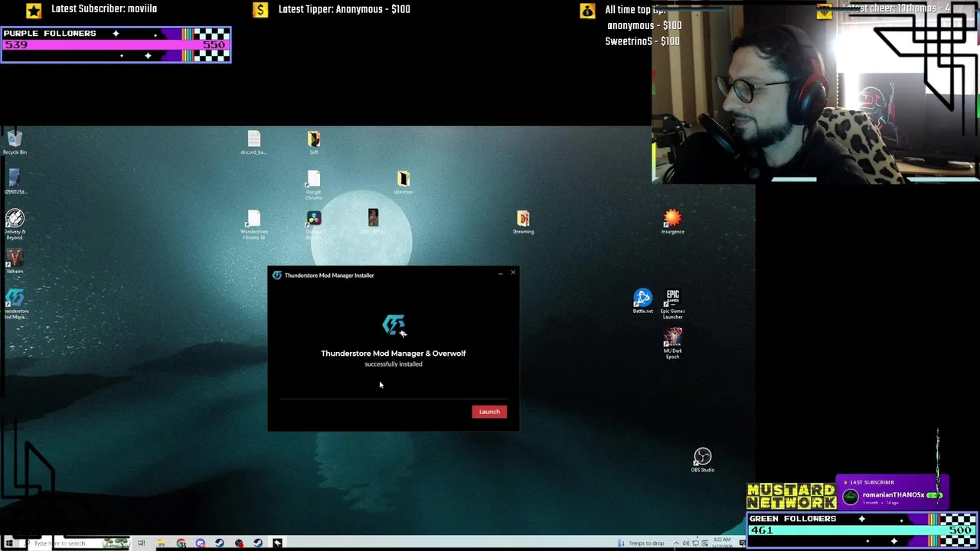The width and height of the screenshot is (980, 551).
Task: Click the taskbar search box
Action: (77, 543)
